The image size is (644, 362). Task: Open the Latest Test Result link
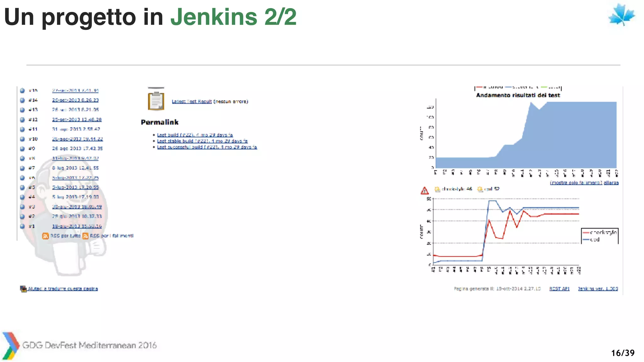192,101
